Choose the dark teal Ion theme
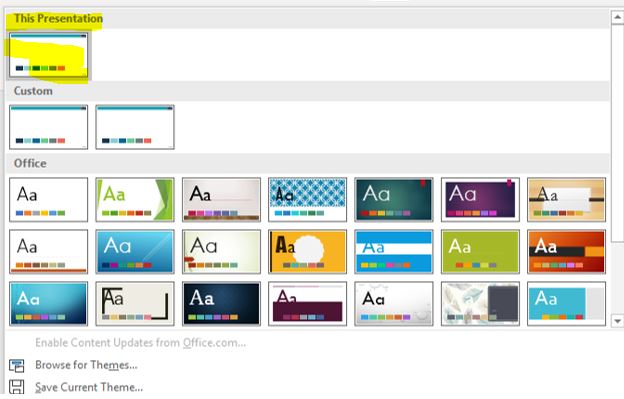 [x=394, y=200]
